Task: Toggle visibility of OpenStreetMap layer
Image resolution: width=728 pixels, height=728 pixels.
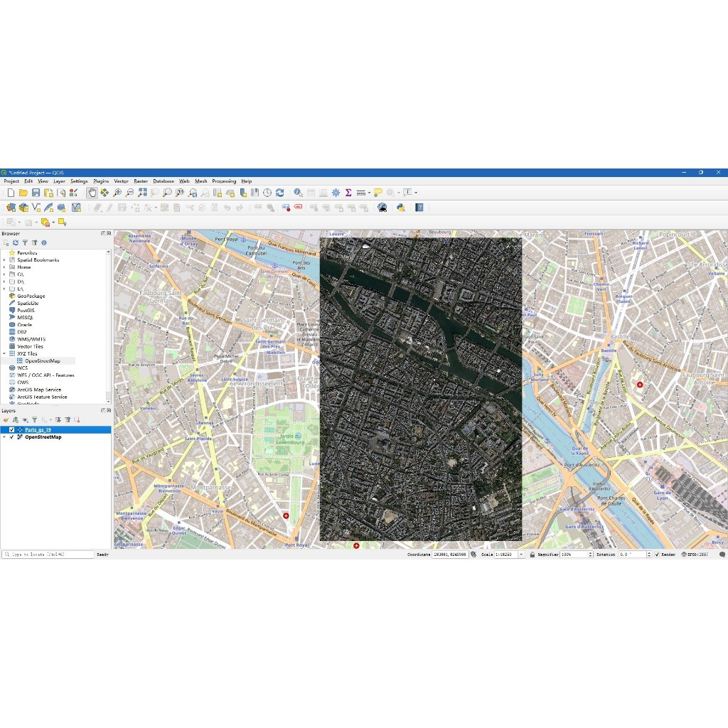Action: 12,437
